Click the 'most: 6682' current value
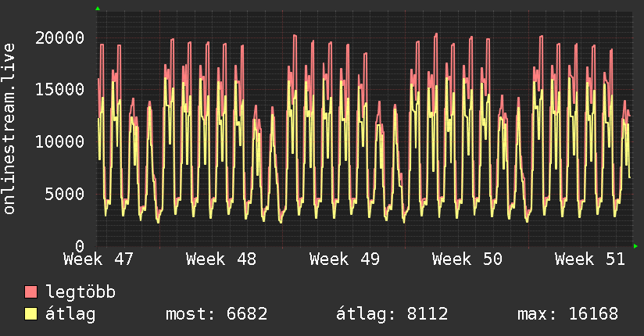The width and height of the screenshot is (644, 336). point(216,314)
